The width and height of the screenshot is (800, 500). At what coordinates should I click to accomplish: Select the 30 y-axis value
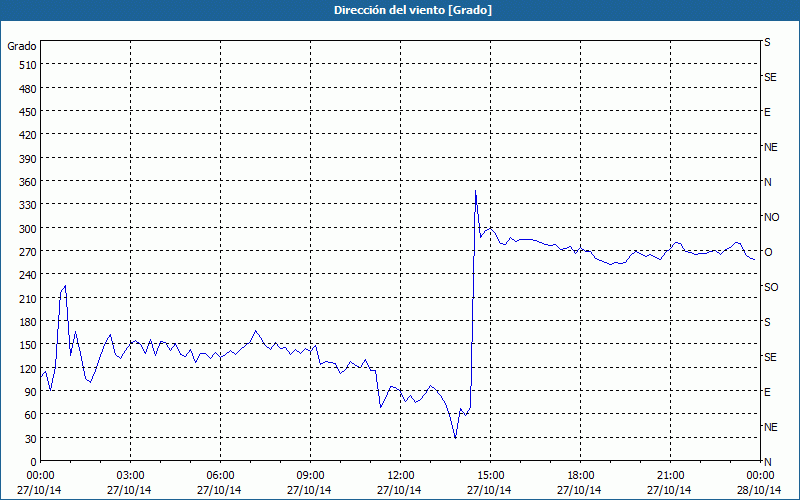pos(31,439)
